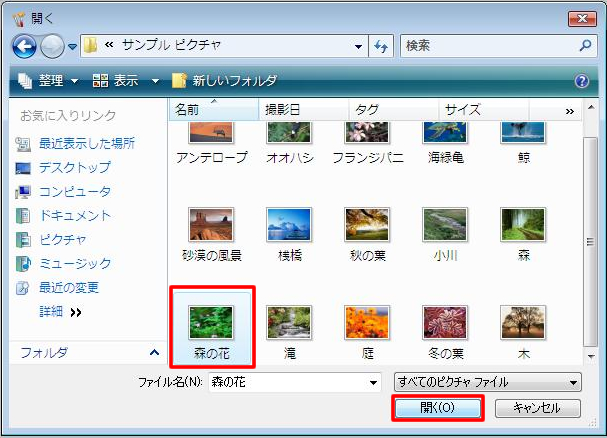Click the refresh icon beside address bar
This screenshot has width=607, height=438.
click(x=381, y=46)
